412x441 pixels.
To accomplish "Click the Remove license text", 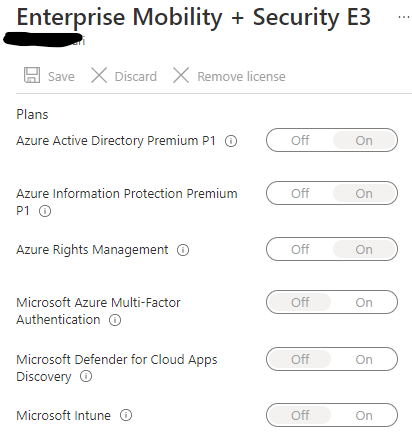I will point(241,77).
